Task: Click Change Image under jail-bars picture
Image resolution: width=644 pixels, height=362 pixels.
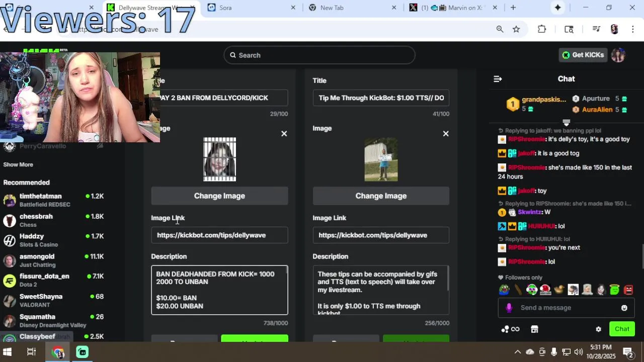Action: (x=219, y=196)
